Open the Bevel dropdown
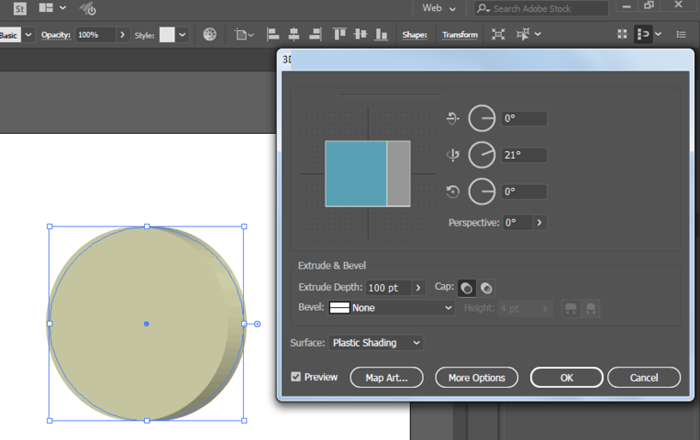 point(392,308)
